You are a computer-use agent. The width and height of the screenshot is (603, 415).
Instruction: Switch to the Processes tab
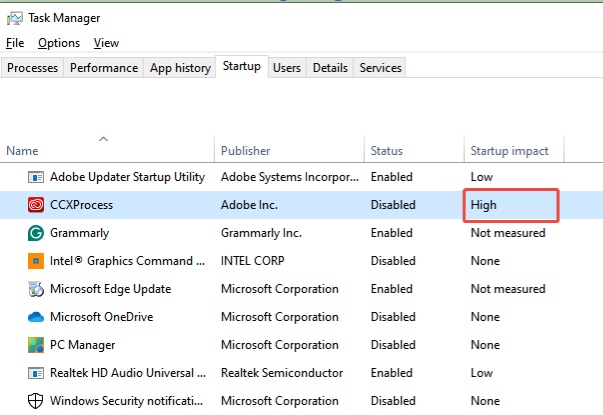(34, 68)
